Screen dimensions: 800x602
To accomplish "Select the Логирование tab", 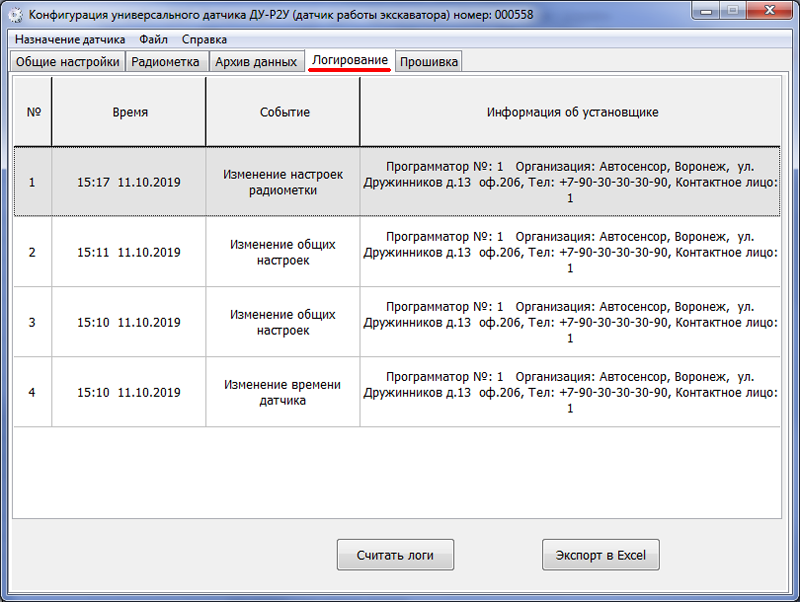I will pos(349,60).
